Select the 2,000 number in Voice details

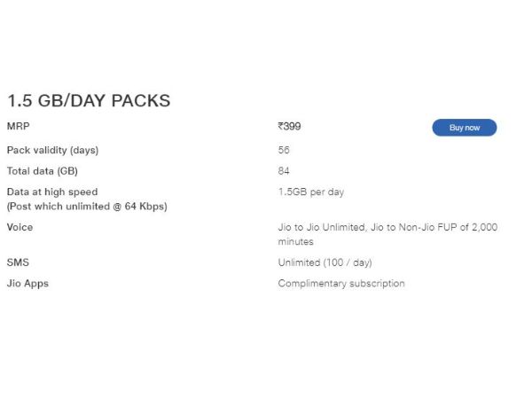(x=484, y=227)
